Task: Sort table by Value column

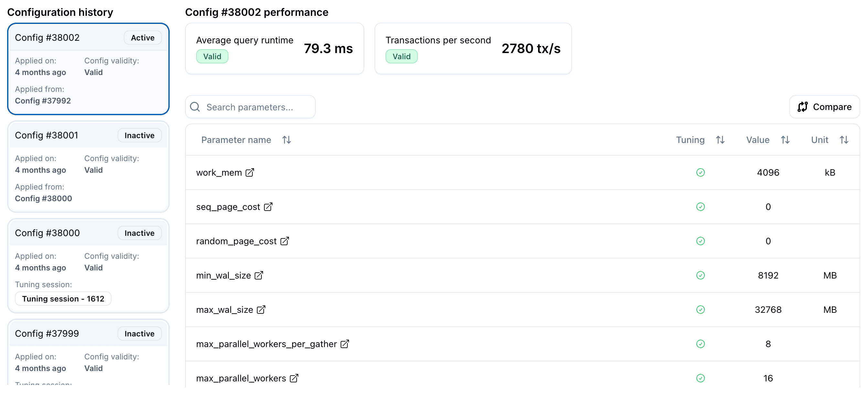Action: point(786,140)
